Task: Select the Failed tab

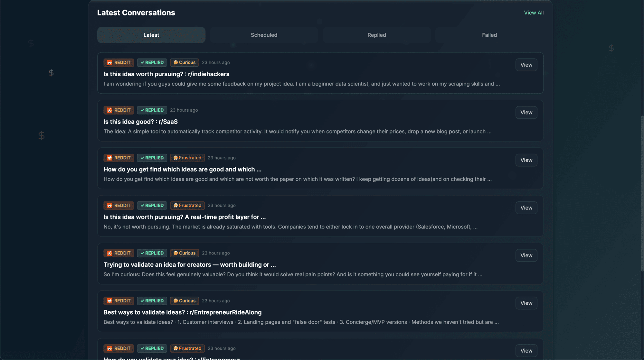Action: click(x=489, y=35)
